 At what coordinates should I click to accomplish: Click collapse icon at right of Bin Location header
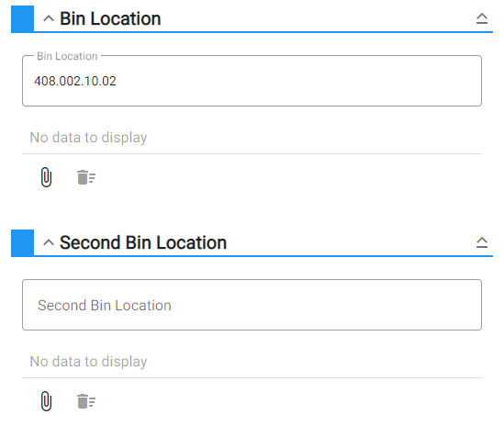(481, 18)
